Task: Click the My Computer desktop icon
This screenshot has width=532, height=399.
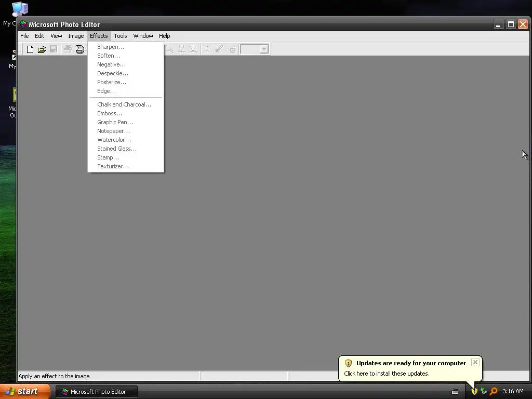Action: click(x=20, y=9)
